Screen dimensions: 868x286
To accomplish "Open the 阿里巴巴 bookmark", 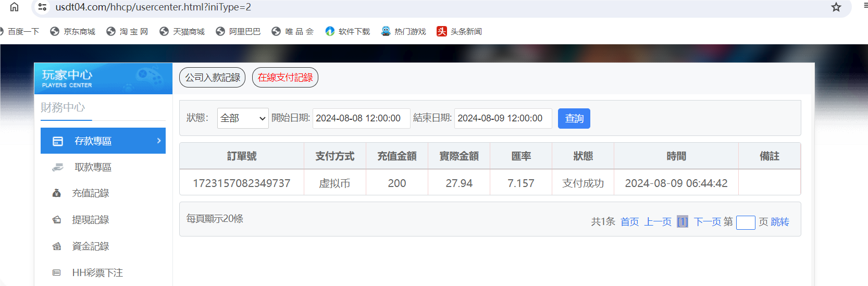I will point(238,31).
